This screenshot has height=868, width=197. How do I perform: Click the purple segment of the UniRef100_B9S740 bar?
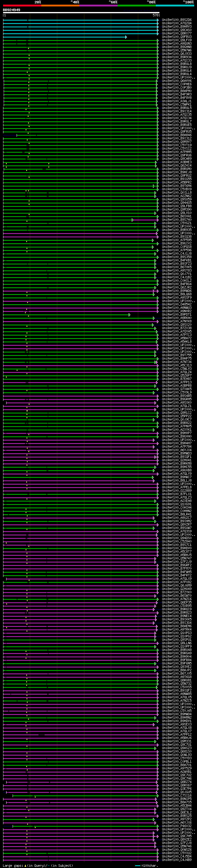[146, 220]
